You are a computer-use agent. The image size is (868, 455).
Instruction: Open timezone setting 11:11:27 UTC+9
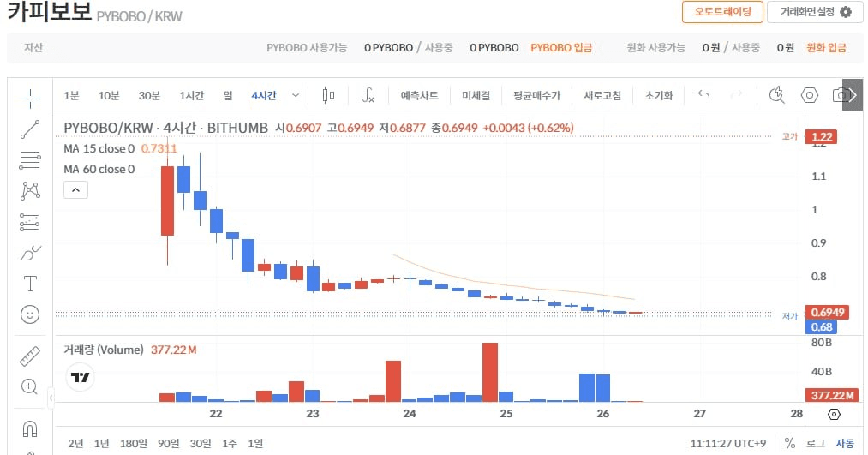[x=728, y=443]
